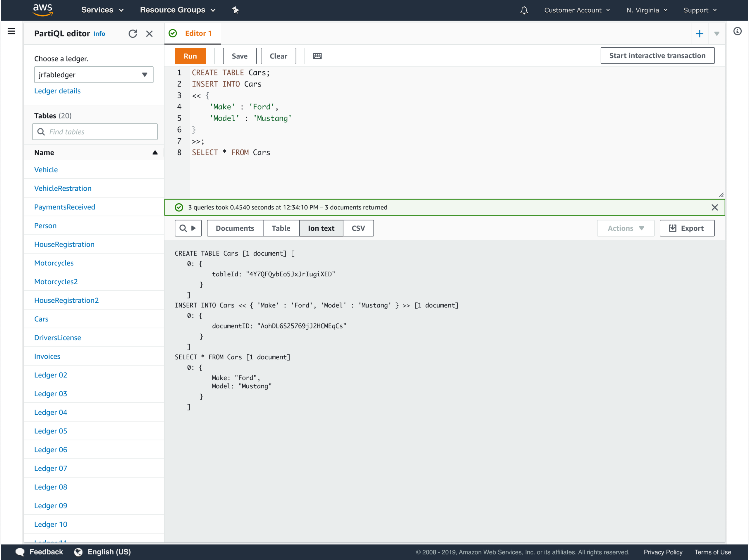Click the AWS home logo
This screenshot has width=749, height=560.
click(43, 10)
